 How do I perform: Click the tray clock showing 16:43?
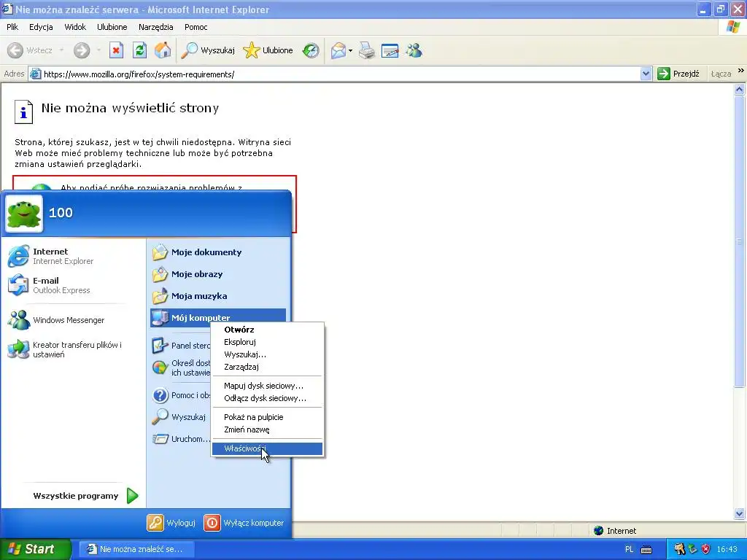click(x=727, y=549)
